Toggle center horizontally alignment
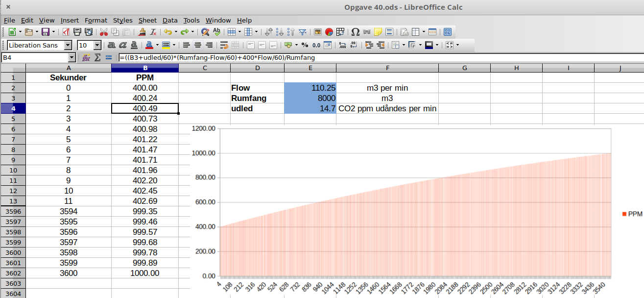Image resolution: width=644 pixels, height=298 pixels. click(x=198, y=45)
